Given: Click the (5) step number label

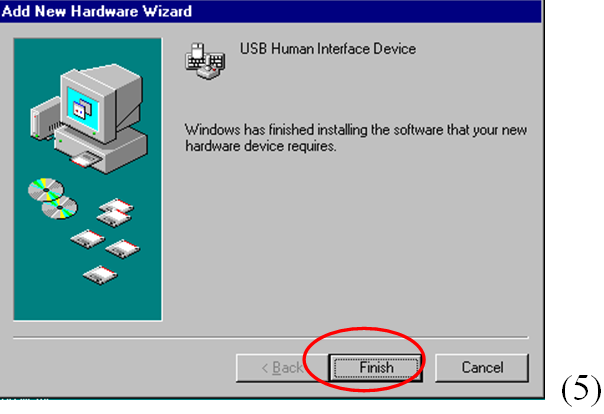Looking at the screenshot, I should pyautogui.click(x=581, y=390).
